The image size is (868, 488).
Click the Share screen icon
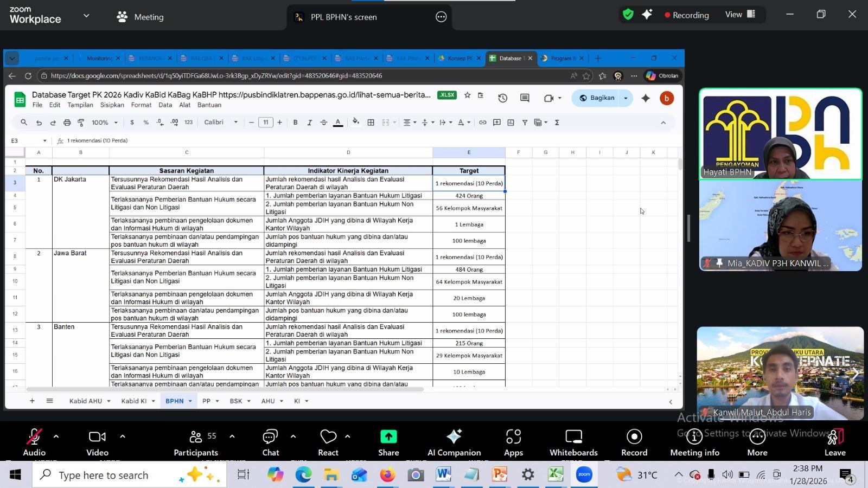(x=388, y=437)
